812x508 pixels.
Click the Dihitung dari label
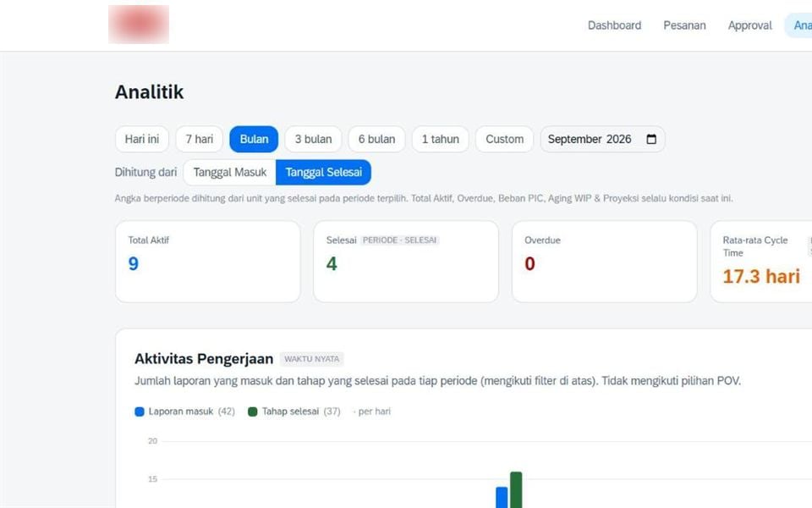tap(145, 172)
